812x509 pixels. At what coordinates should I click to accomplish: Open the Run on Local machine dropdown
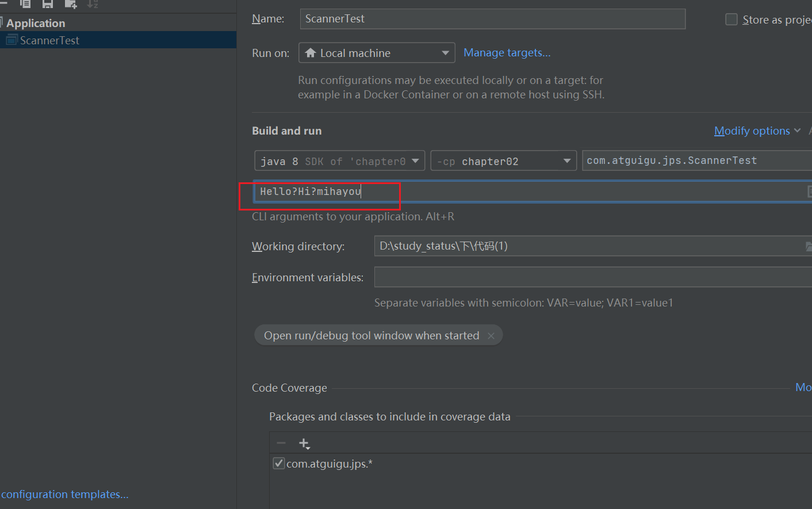click(377, 53)
